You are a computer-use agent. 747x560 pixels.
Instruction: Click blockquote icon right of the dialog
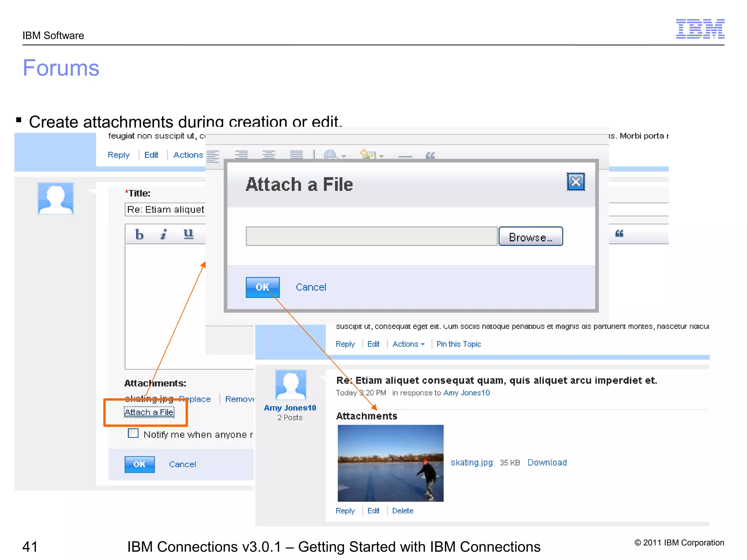(619, 233)
